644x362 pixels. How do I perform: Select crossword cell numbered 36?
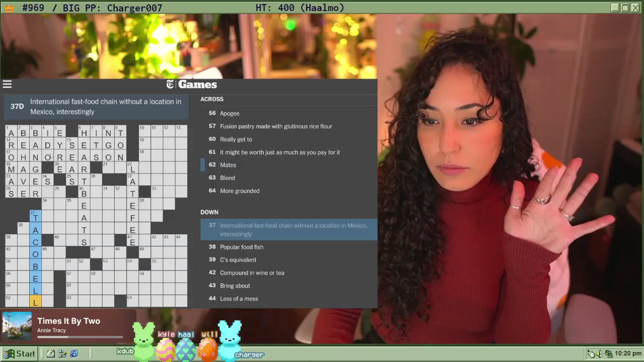point(145,204)
